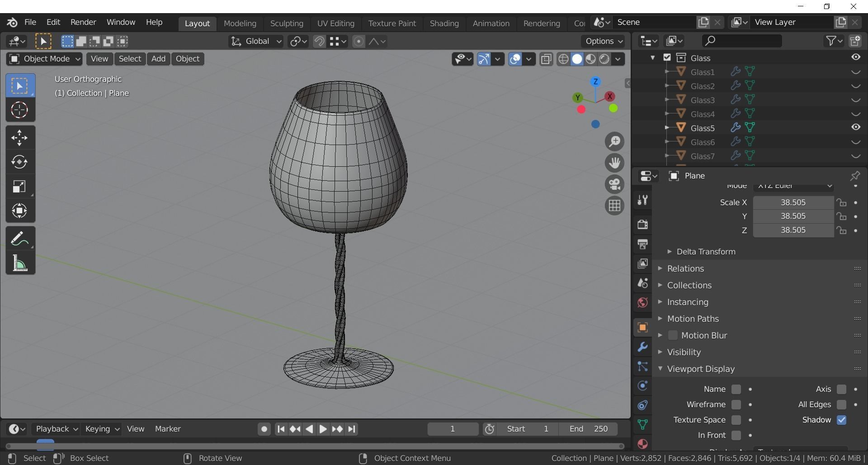Open the Tool settings properties tab
This screenshot has width=868, height=465.
tap(642, 200)
